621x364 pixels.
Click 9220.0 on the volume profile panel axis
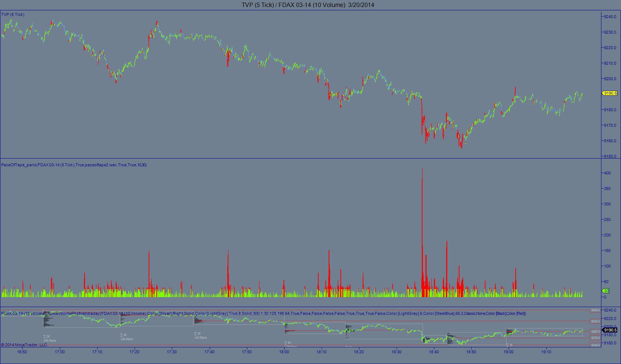610,319
